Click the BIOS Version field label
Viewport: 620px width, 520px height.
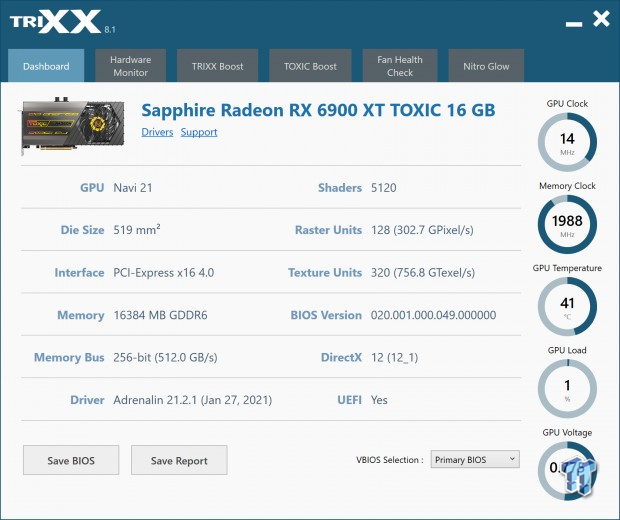[x=326, y=315]
